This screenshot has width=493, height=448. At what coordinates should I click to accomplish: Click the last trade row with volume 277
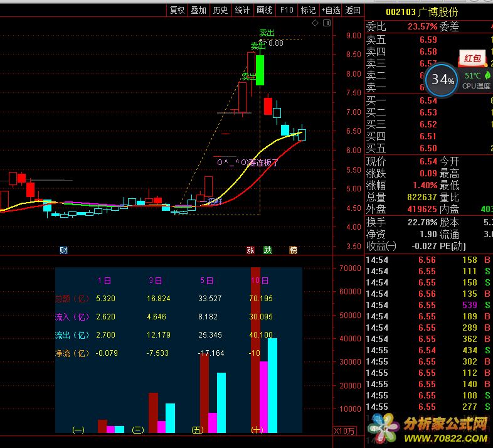pyautogui.click(x=428, y=407)
